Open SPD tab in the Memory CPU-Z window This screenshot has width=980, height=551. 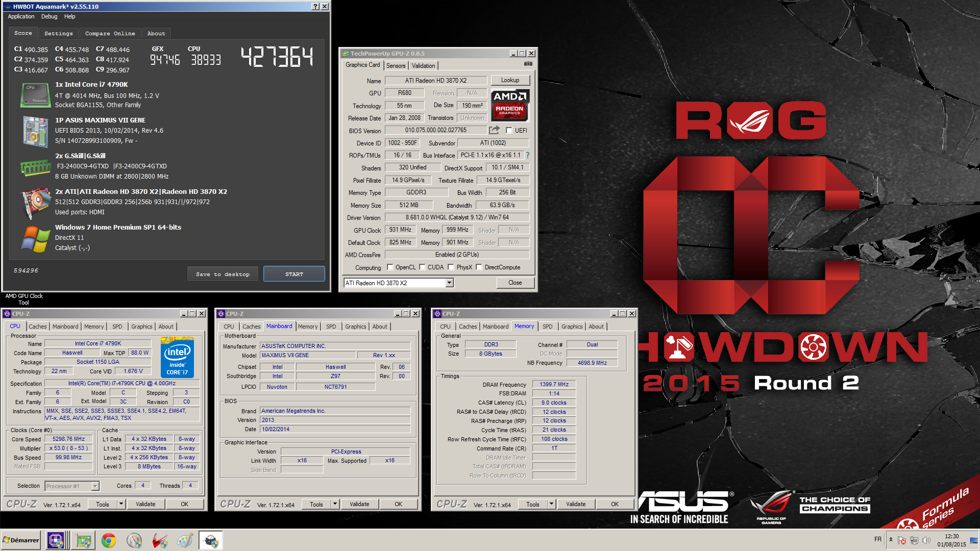tap(548, 327)
